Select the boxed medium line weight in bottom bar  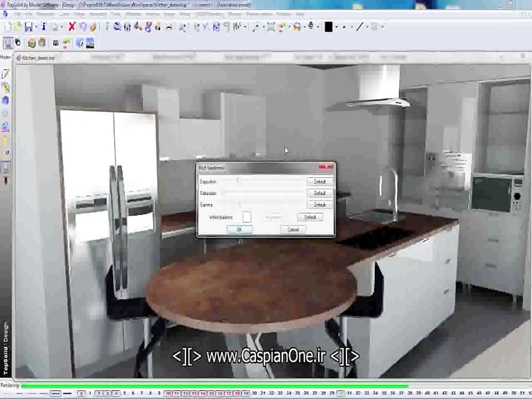pos(56,394)
